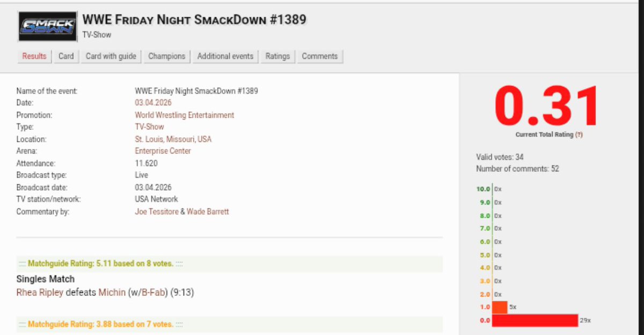The height and width of the screenshot is (335, 644).
Task: Go to the Ratings tab
Action: point(277,56)
